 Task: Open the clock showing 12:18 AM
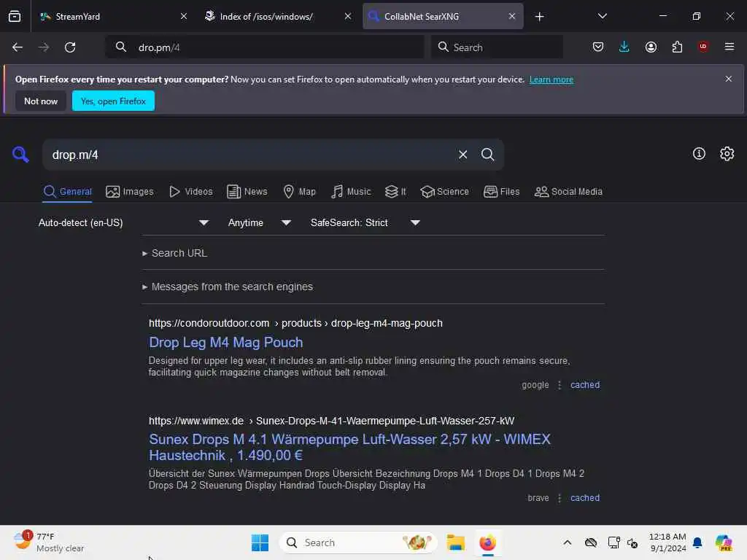667,542
